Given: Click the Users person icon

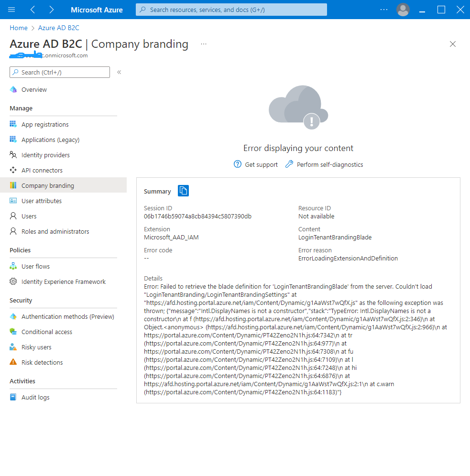Looking at the screenshot, I should pos(13,216).
